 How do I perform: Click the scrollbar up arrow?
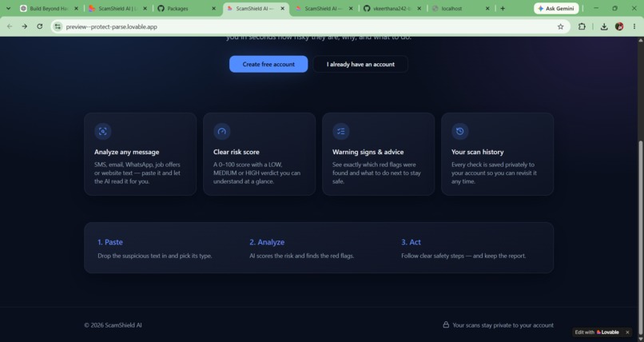point(640,40)
